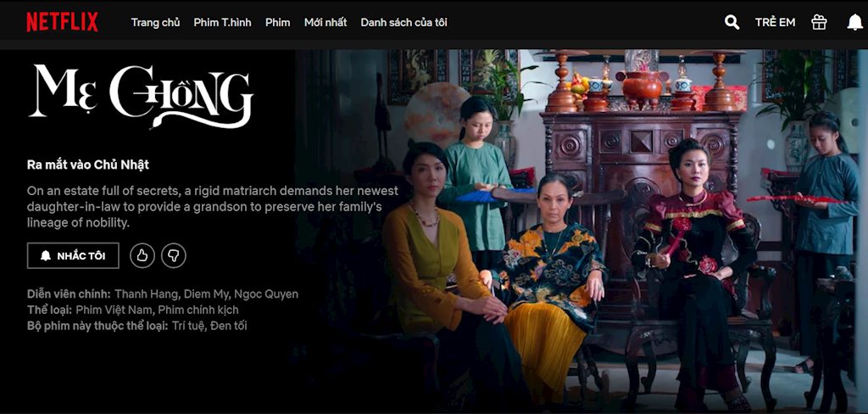Image resolution: width=868 pixels, height=414 pixels.
Task: Rate title with thumbs up
Action: click(x=142, y=255)
